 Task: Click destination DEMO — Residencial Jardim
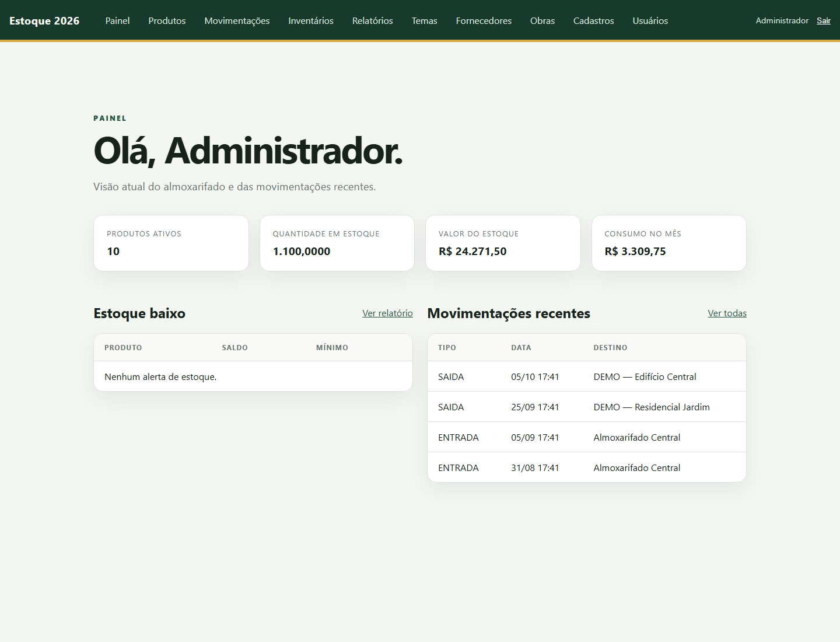652,407
